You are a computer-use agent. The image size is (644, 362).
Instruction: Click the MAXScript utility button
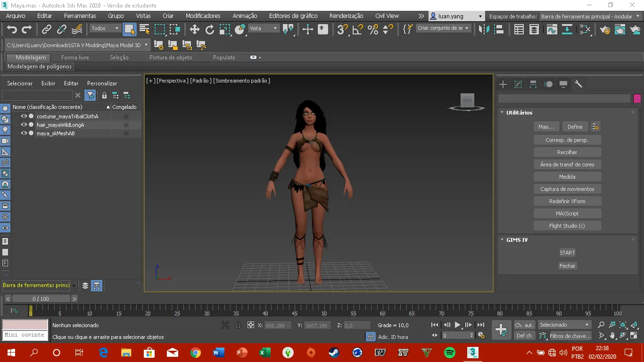[567, 214]
